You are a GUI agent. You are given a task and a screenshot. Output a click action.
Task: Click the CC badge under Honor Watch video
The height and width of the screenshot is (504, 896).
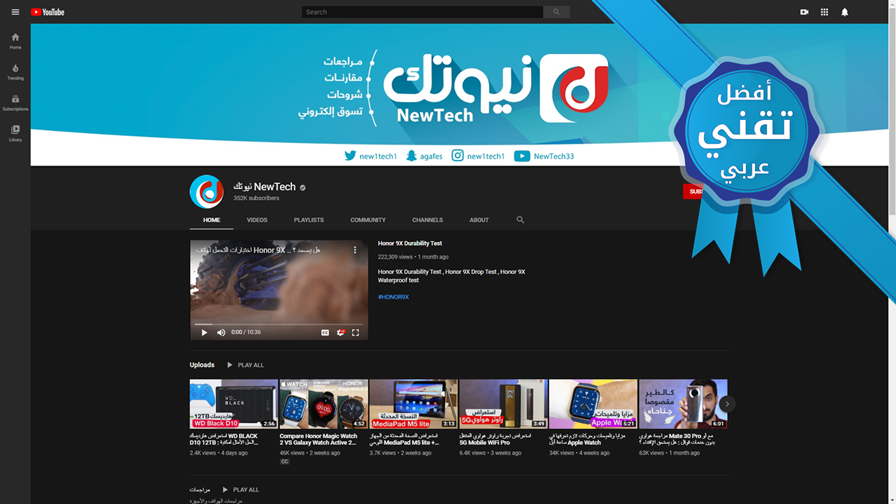click(285, 462)
